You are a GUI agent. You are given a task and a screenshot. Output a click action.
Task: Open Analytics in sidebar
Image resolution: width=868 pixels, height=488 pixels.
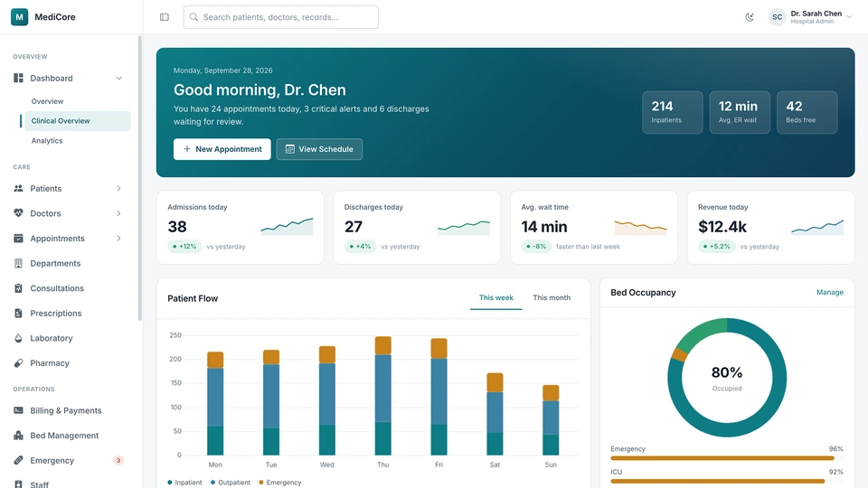coord(46,141)
